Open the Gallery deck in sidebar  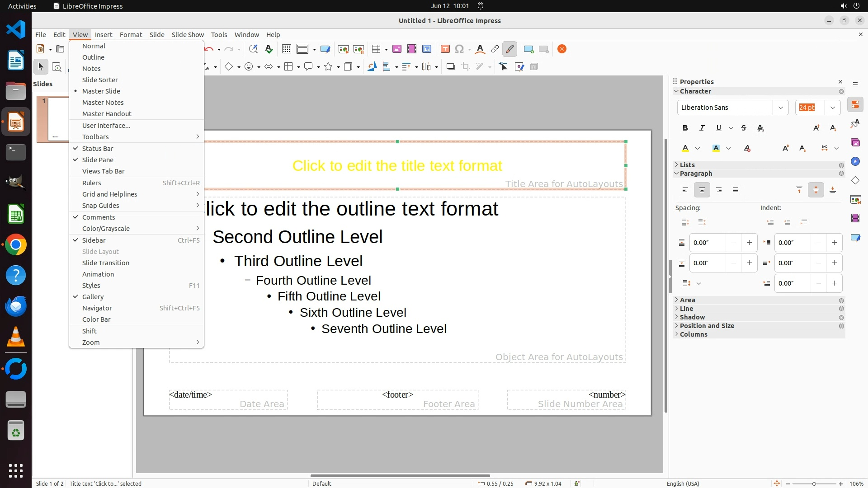coord(855,142)
